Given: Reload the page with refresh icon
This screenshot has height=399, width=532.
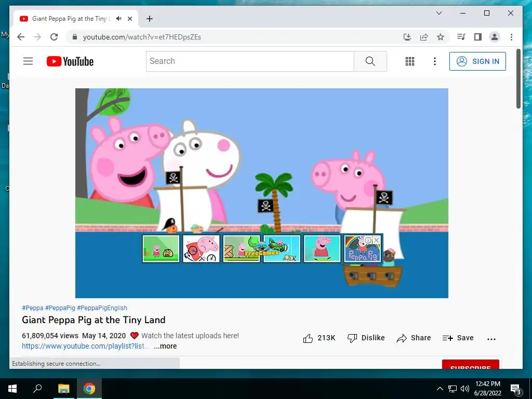Looking at the screenshot, I should 54,37.
